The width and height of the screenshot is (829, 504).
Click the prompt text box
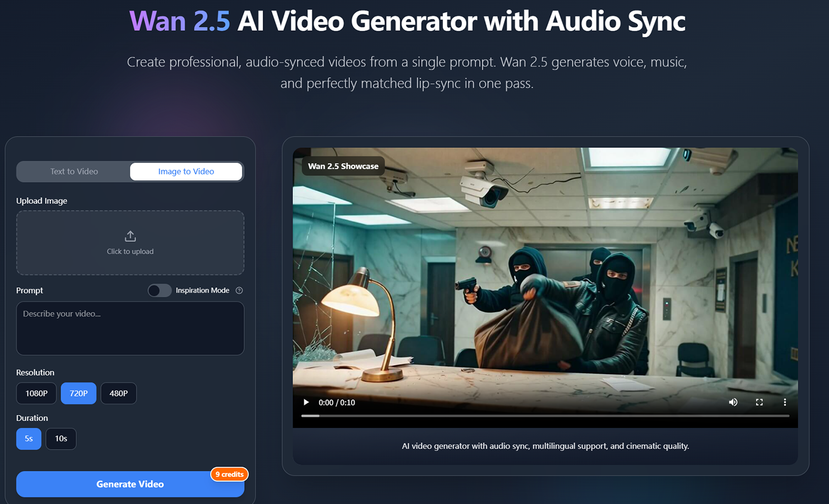pyautogui.click(x=130, y=328)
